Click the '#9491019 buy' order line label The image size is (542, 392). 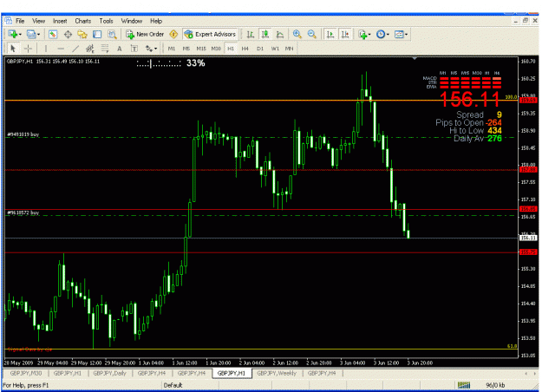[x=23, y=134]
